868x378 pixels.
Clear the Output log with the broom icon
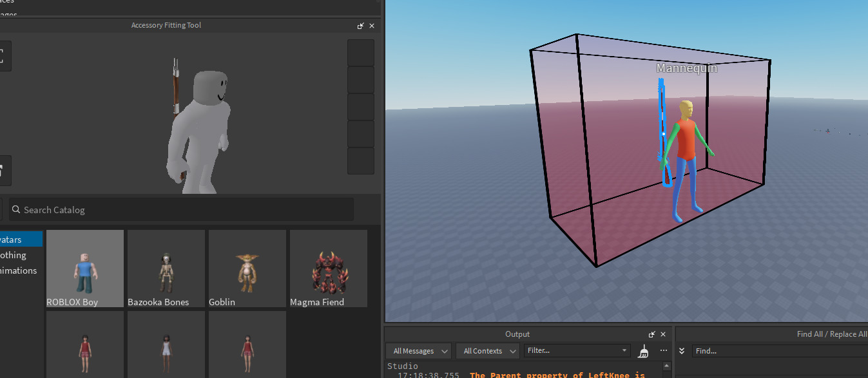[x=642, y=351]
